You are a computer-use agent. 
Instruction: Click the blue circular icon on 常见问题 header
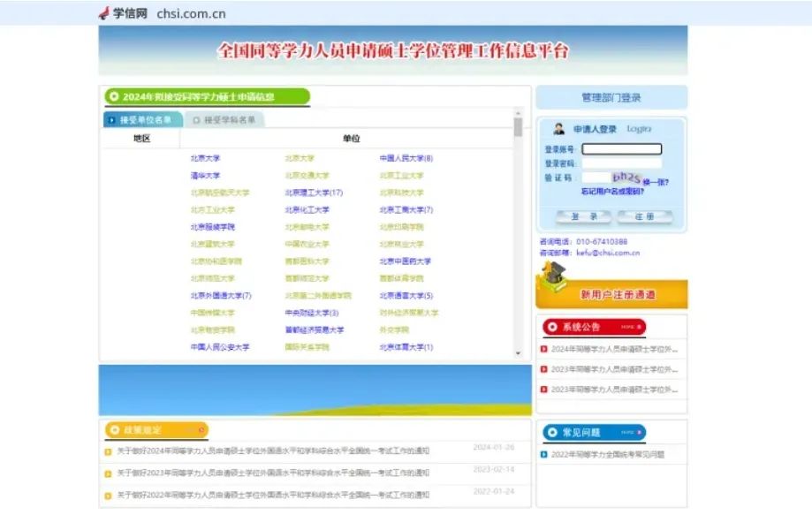coord(553,432)
